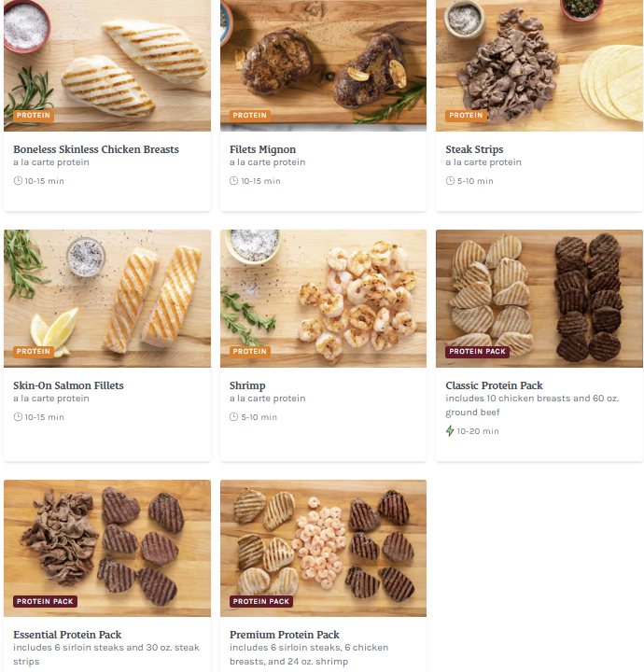Click PROTEIN badge on chicken breasts photo
The width and height of the screenshot is (644, 672).
[34, 116]
